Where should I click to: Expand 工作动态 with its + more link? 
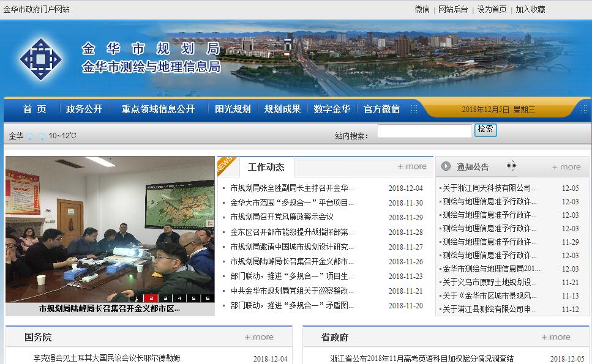[412, 166]
